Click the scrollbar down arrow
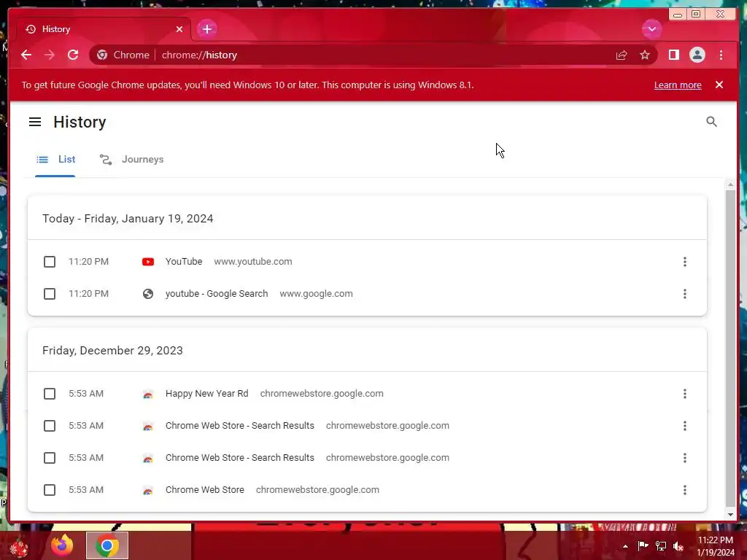The width and height of the screenshot is (747, 560). tap(730, 515)
